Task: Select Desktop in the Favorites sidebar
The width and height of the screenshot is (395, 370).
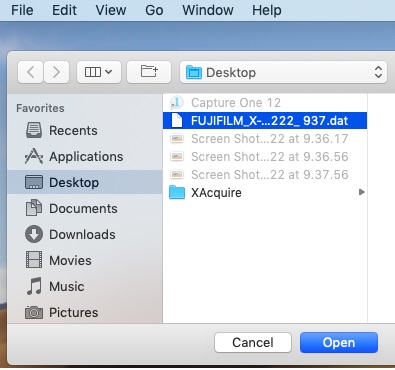Action: tap(85, 182)
